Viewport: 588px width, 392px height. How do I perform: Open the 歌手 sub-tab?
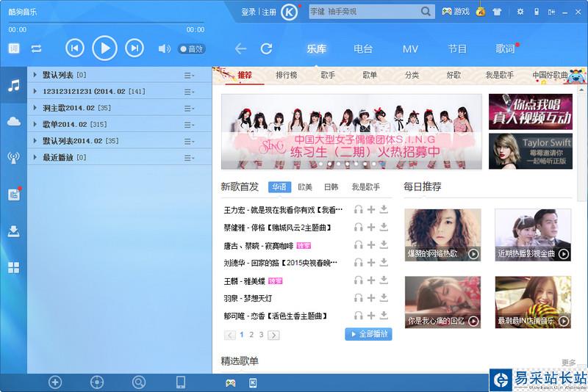pos(328,75)
